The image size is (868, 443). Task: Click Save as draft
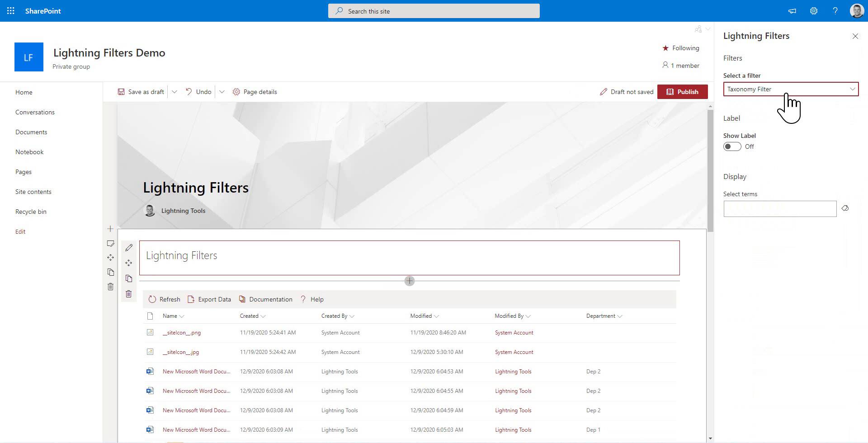pyautogui.click(x=141, y=92)
